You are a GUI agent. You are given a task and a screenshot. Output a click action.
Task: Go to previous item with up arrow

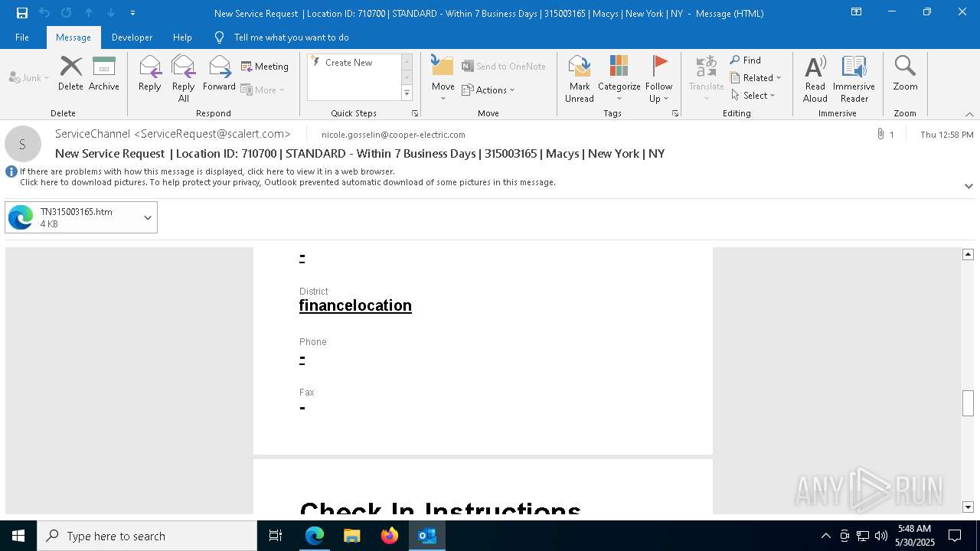pos(89,13)
